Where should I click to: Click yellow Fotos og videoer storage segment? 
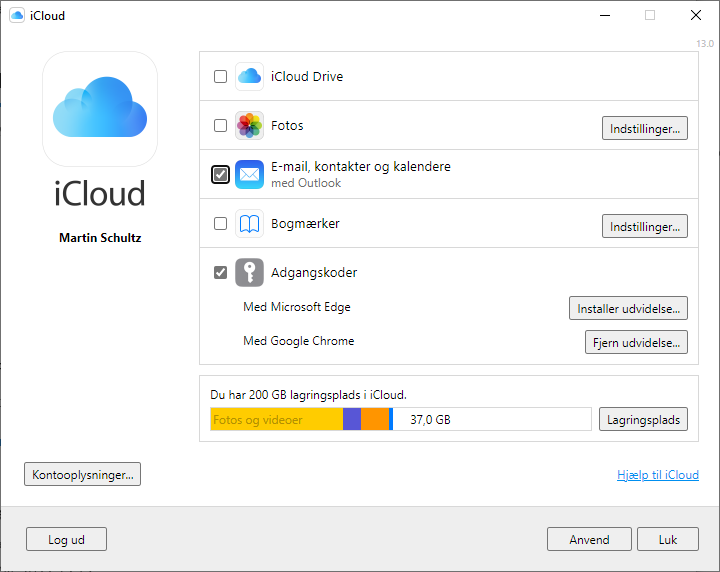tap(276, 420)
